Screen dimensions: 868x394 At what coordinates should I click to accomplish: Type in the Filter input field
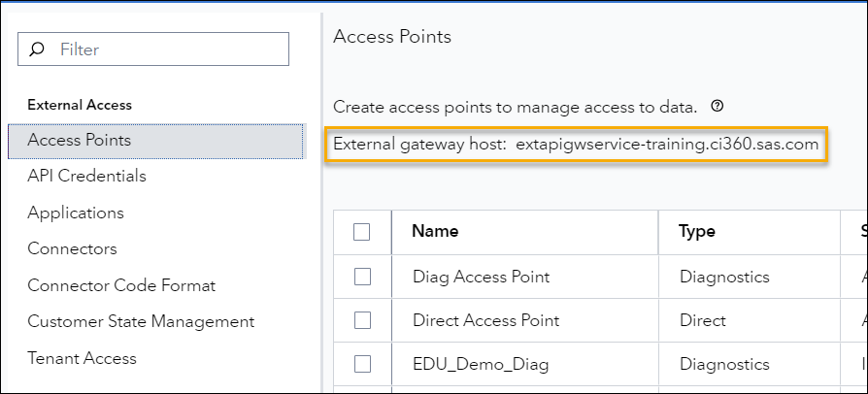tap(165, 49)
